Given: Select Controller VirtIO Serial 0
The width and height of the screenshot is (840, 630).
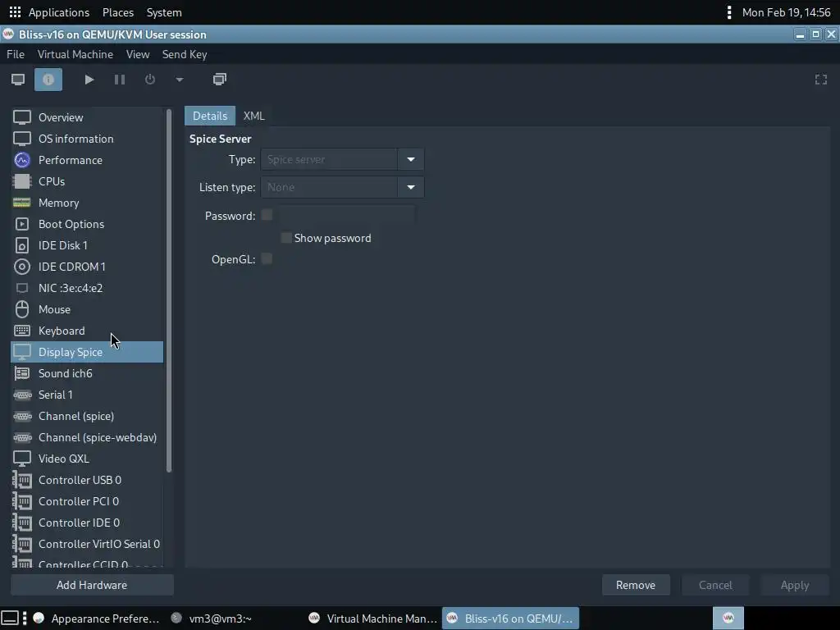Looking at the screenshot, I should [87, 545].
